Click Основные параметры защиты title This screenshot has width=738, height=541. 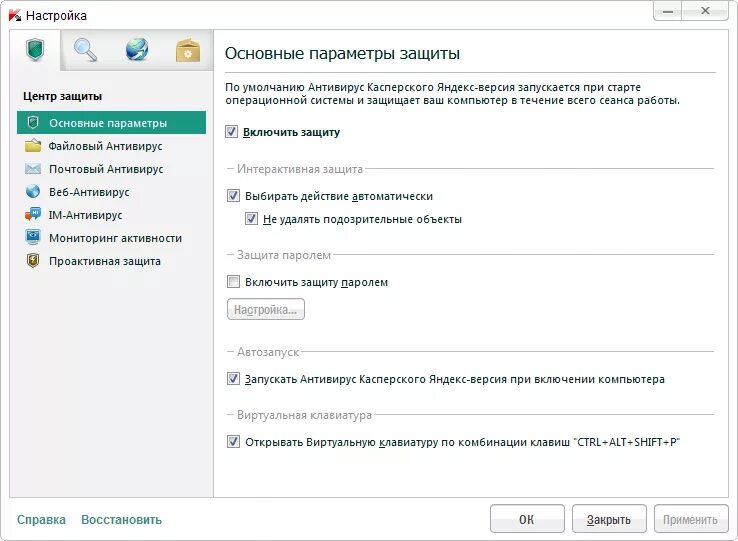pyautogui.click(x=342, y=53)
